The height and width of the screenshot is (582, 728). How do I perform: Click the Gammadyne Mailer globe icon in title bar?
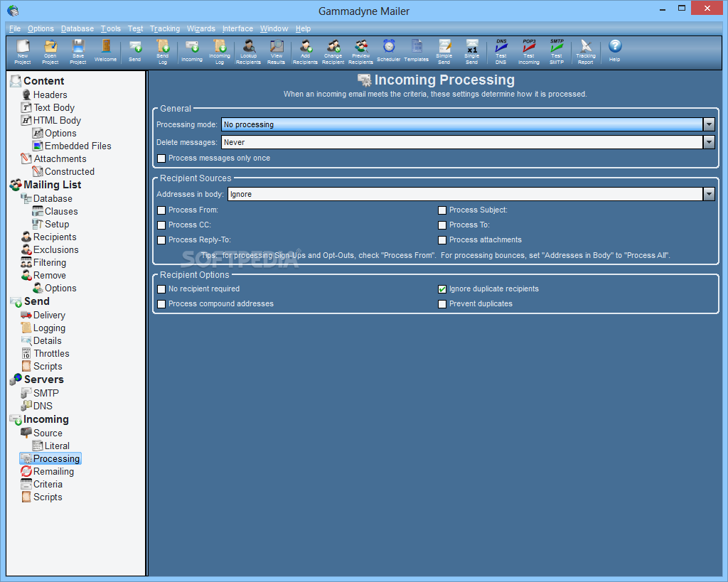pos(13,10)
